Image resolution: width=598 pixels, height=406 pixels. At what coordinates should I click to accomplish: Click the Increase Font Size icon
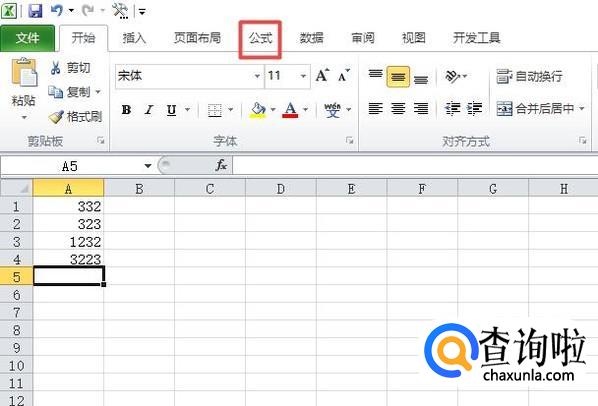coord(322,75)
